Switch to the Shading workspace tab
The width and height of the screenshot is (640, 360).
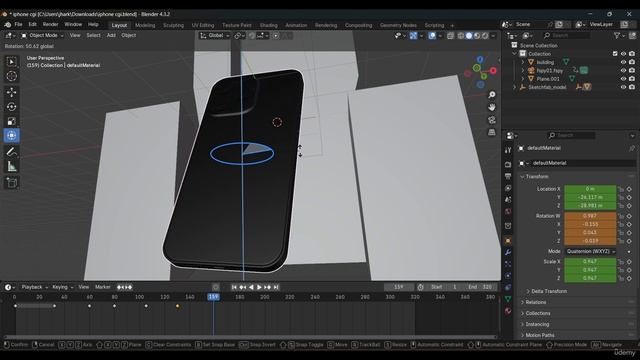pyautogui.click(x=268, y=25)
